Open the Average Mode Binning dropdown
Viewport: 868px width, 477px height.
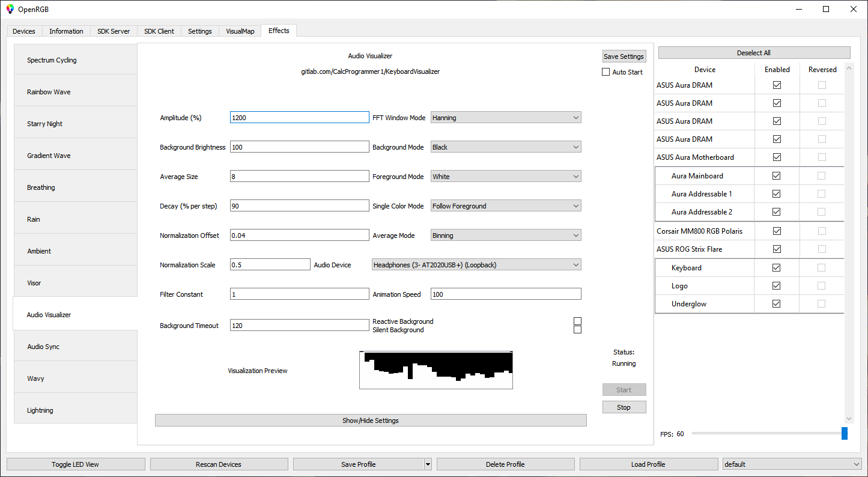(506, 235)
